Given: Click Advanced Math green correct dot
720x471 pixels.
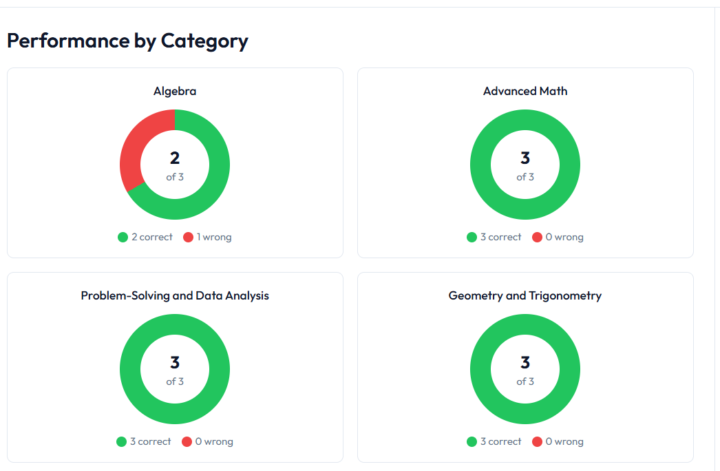Looking at the screenshot, I should [x=472, y=237].
